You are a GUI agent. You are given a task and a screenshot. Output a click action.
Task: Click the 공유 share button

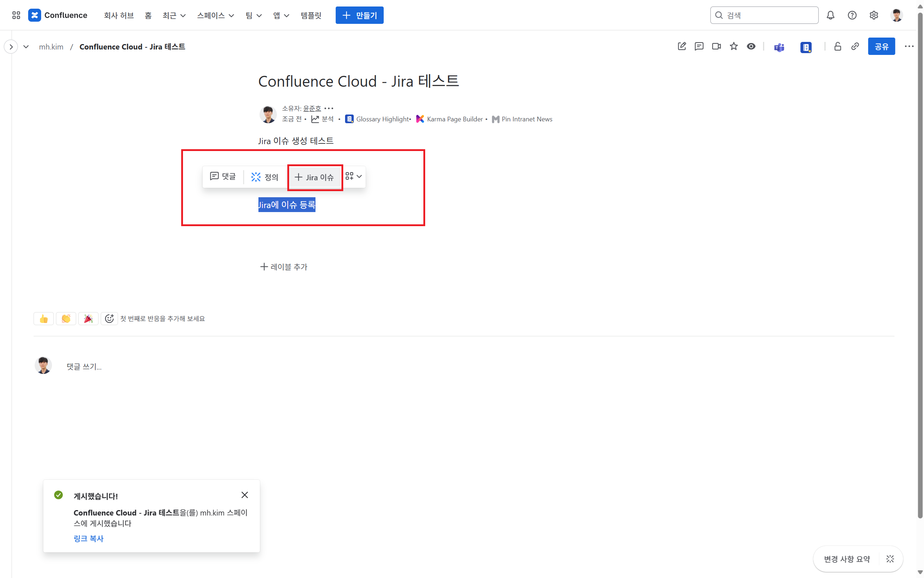click(881, 47)
